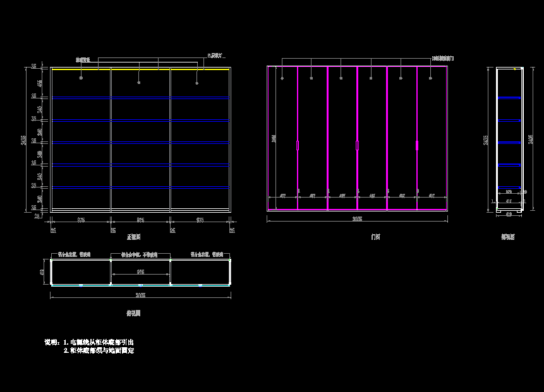Select the door handle on the leftmost door pair
Viewport: 544px width, 392px height.
tap(298, 145)
